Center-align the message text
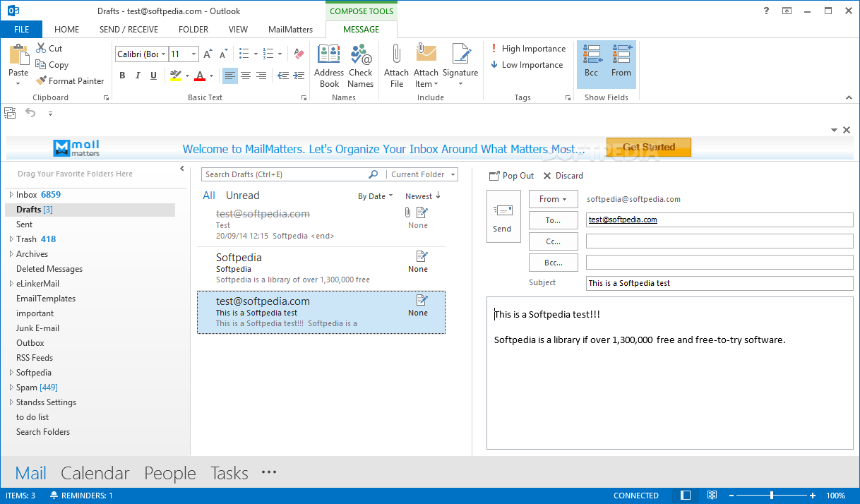860x504 pixels. (x=246, y=76)
